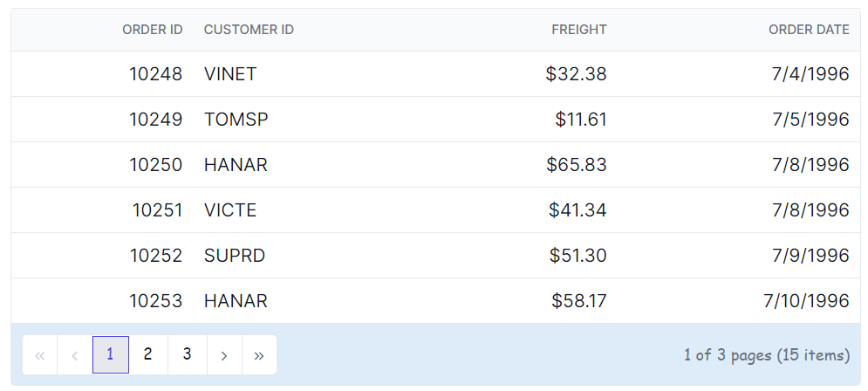Viewport: 868px width, 391px height.
Task: Go to the previous page using the arrow
Action: tap(74, 355)
